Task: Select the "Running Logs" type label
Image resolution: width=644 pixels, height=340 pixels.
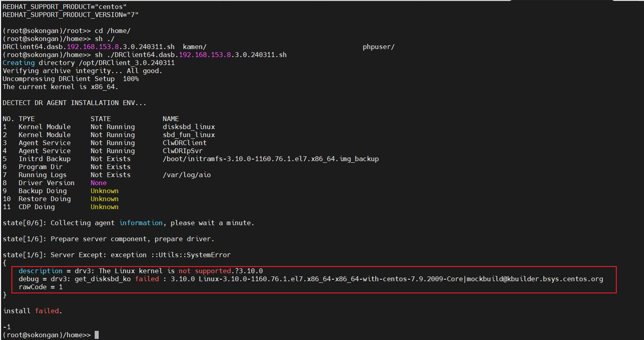Action: click(x=43, y=175)
